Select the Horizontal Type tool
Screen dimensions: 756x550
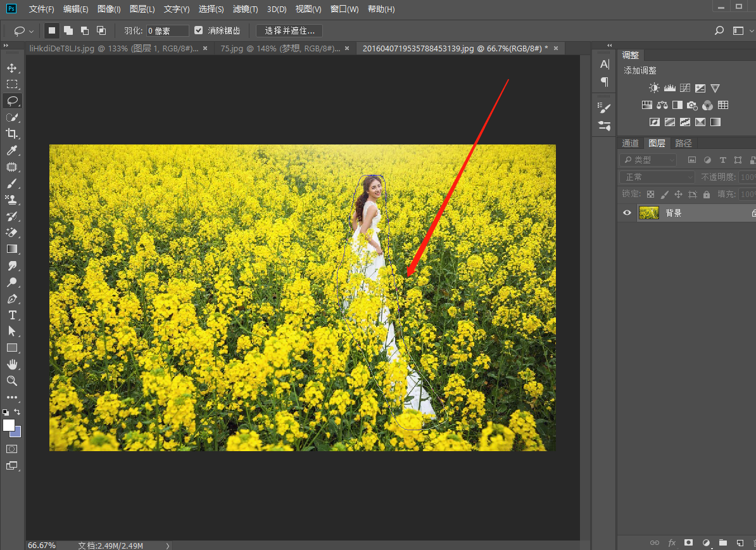point(12,315)
